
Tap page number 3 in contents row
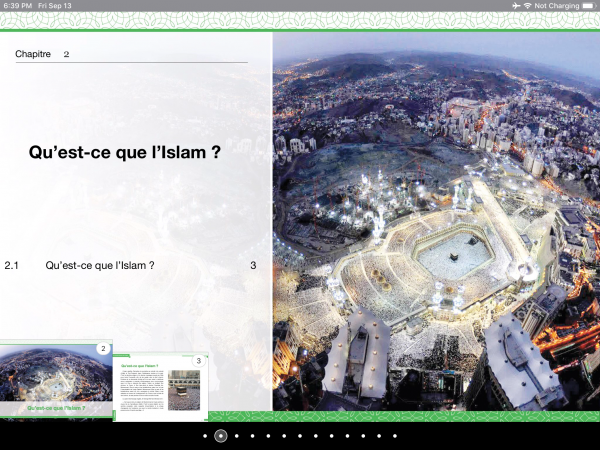(253, 265)
